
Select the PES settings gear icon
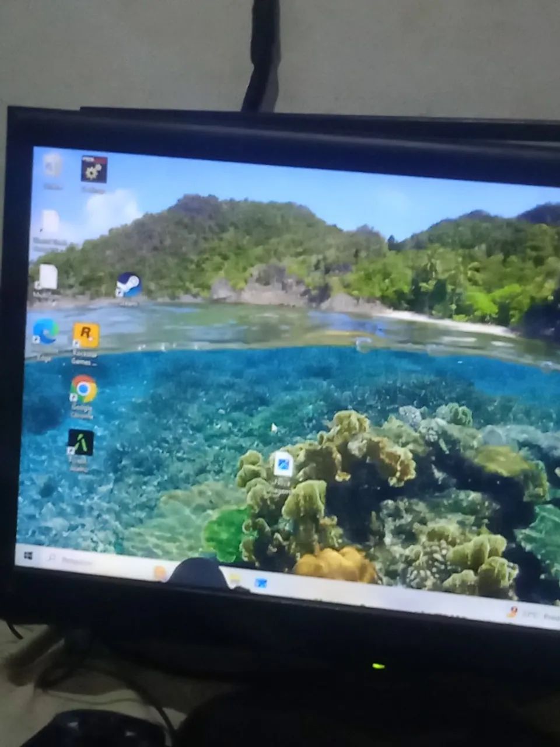(93, 170)
